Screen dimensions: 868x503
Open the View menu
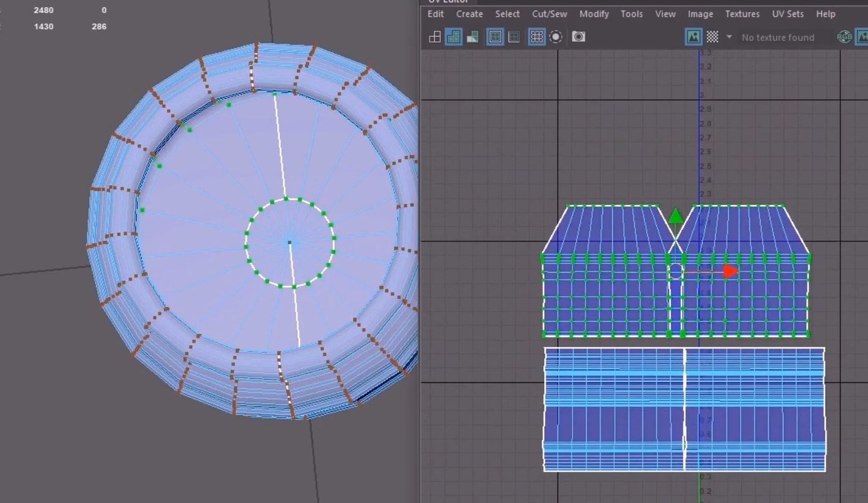point(665,14)
